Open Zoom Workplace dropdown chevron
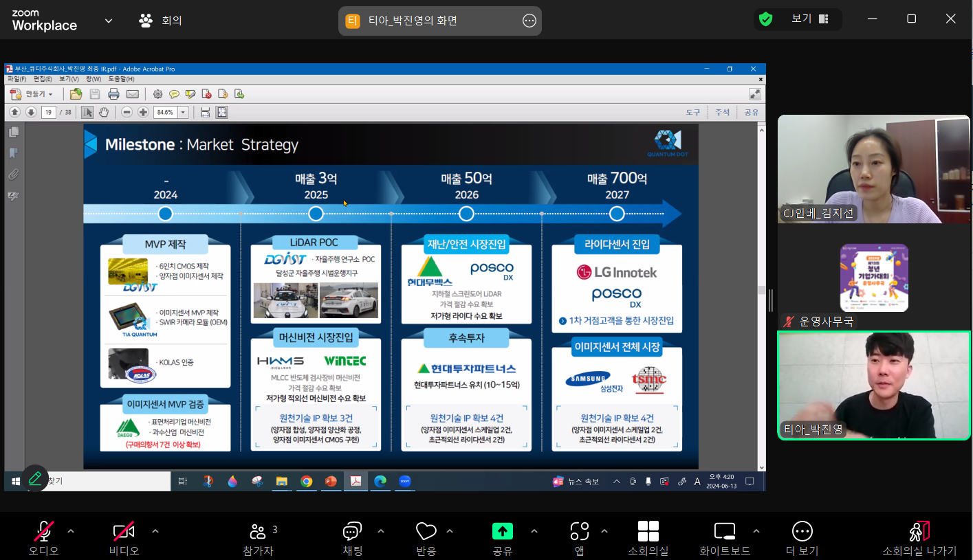This screenshot has width=973, height=560. tap(109, 21)
